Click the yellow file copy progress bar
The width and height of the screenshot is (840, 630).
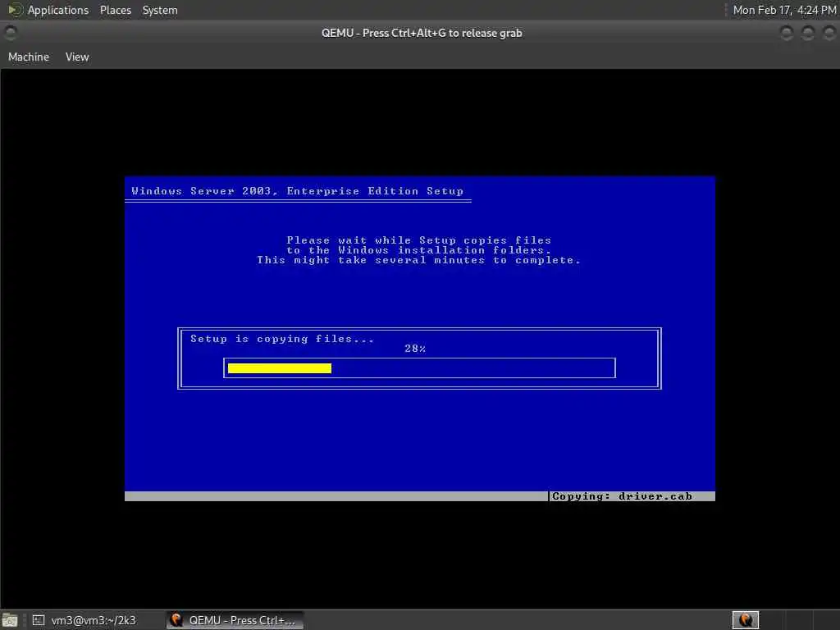coord(280,368)
